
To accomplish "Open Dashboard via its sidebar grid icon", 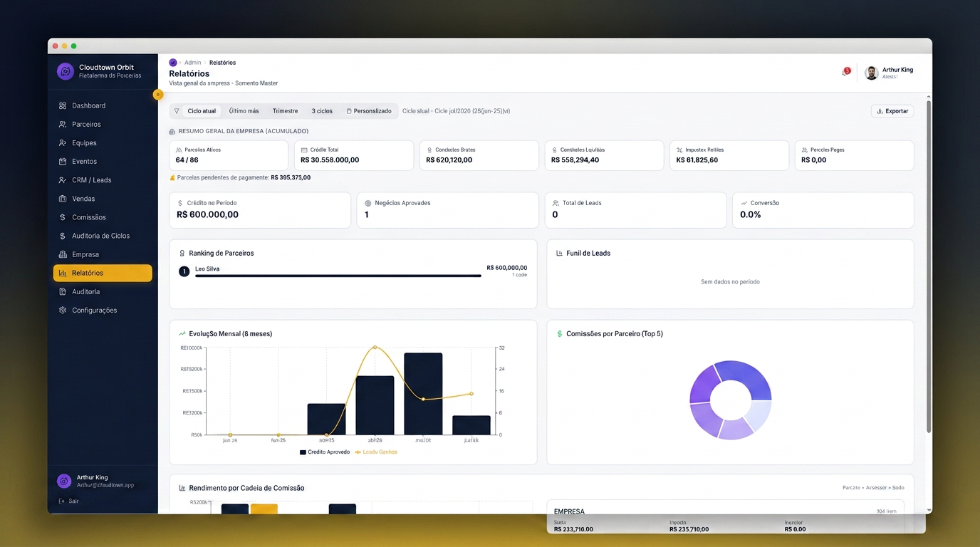I will [63, 105].
